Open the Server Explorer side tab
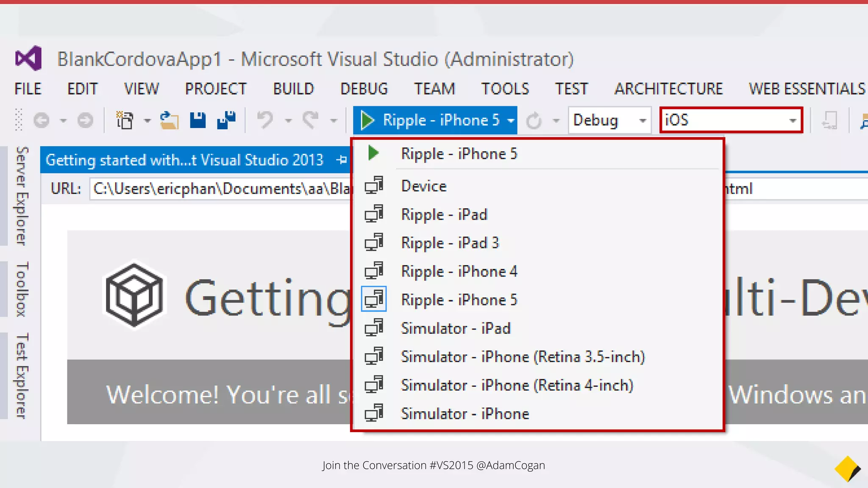 coord(22,196)
